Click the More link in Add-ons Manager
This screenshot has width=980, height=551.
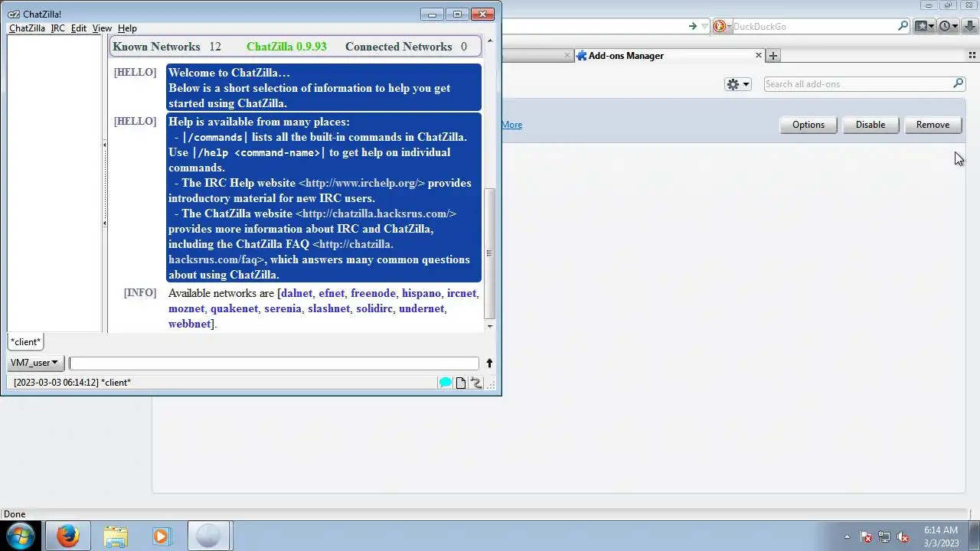click(512, 125)
